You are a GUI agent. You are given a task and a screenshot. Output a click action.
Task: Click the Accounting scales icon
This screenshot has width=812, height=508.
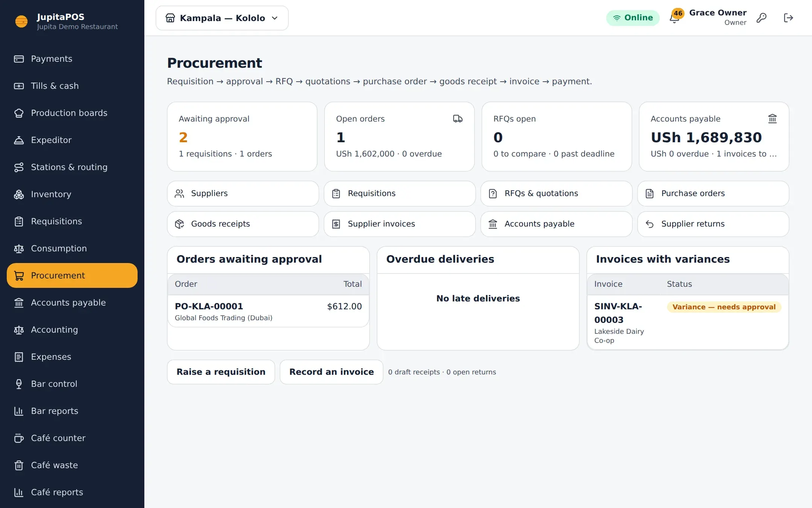pos(19,330)
